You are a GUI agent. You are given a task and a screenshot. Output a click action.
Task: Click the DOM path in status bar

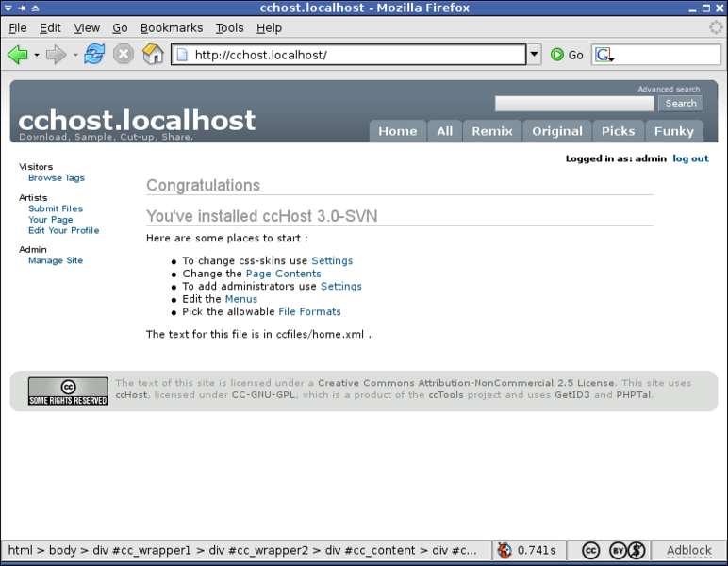point(242,550)
